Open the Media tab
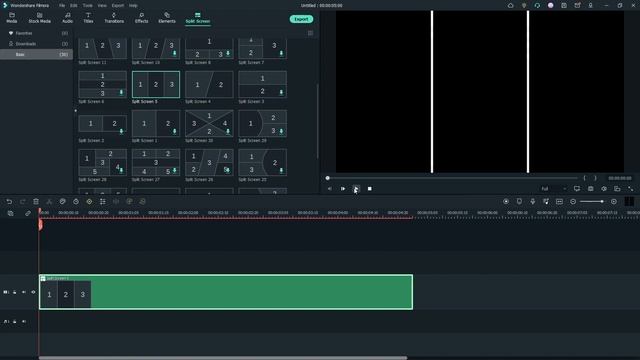Screen dimensions: 640x360 pyautogui.click(x=12, y=18)
